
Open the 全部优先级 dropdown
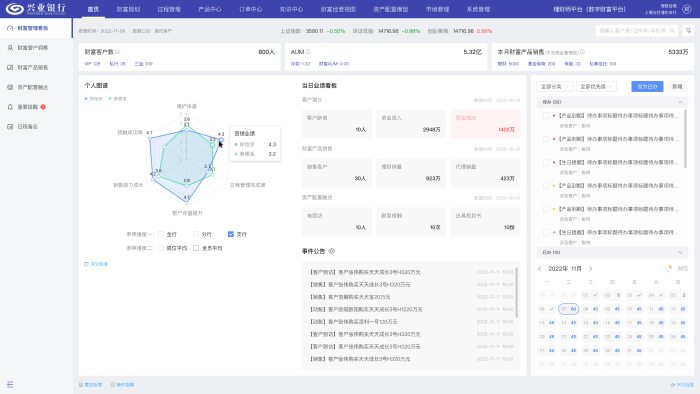(x=596, y=87)
